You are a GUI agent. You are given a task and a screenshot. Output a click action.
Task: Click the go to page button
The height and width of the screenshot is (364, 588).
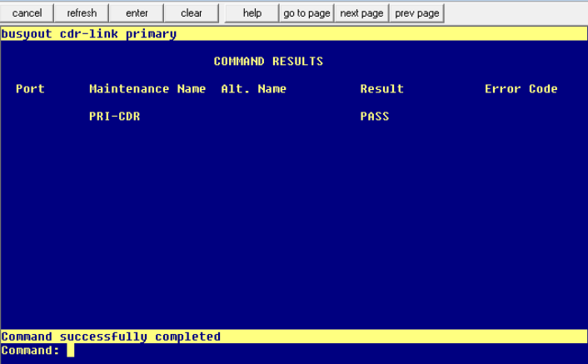point(306,13)
